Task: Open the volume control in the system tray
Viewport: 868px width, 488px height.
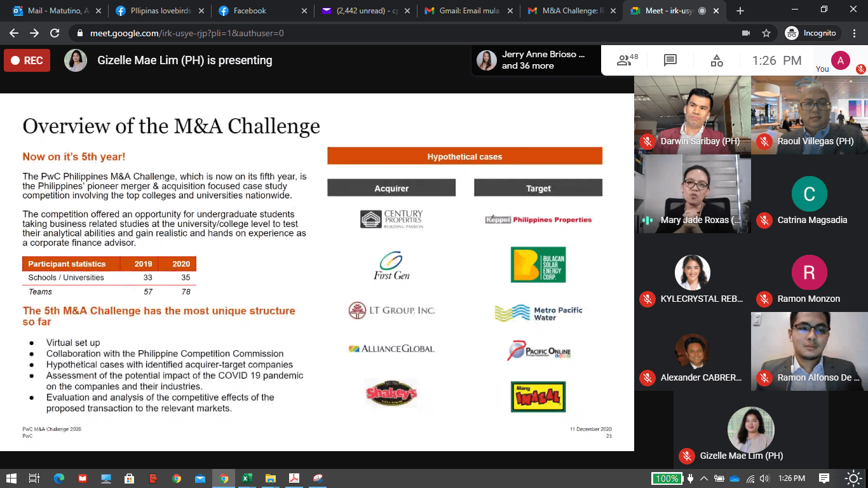Action: (764, 478)
